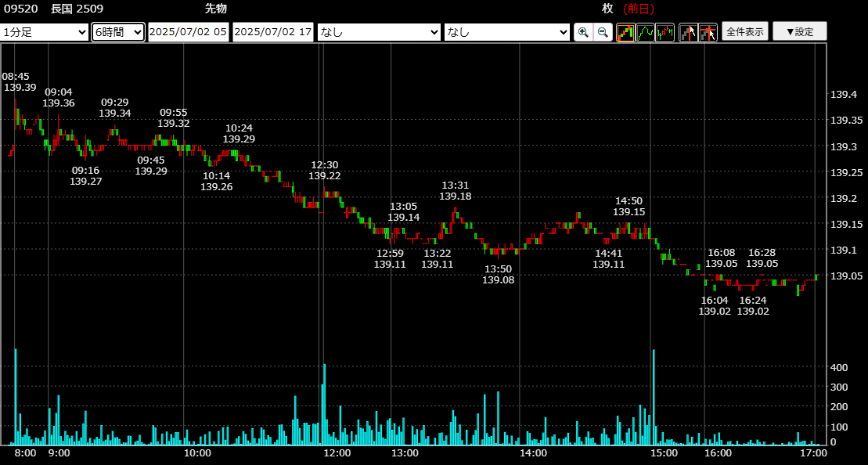Click the 12:59 139.11 low label
The width and height of the screenshot is (868, 465).
[x=390, y=258]
